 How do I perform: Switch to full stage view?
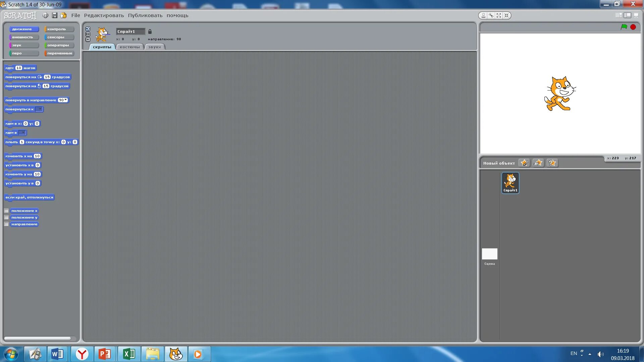(627, 15)
